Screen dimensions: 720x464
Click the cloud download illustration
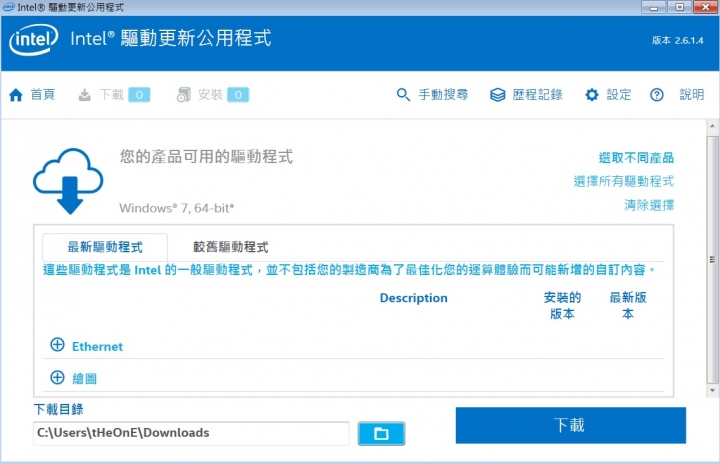[x=68, y=181]
